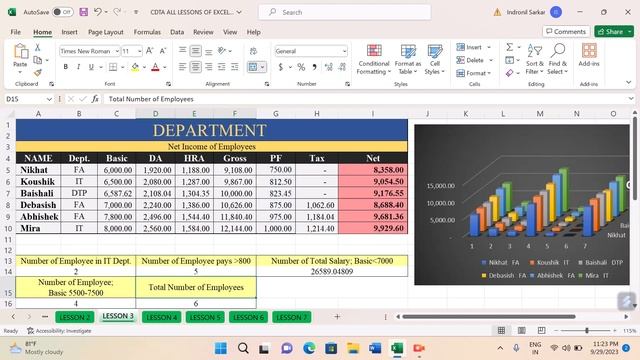Open Windows Start menu
The width and height of the screenshot is (640, 360).
(221, 348)
